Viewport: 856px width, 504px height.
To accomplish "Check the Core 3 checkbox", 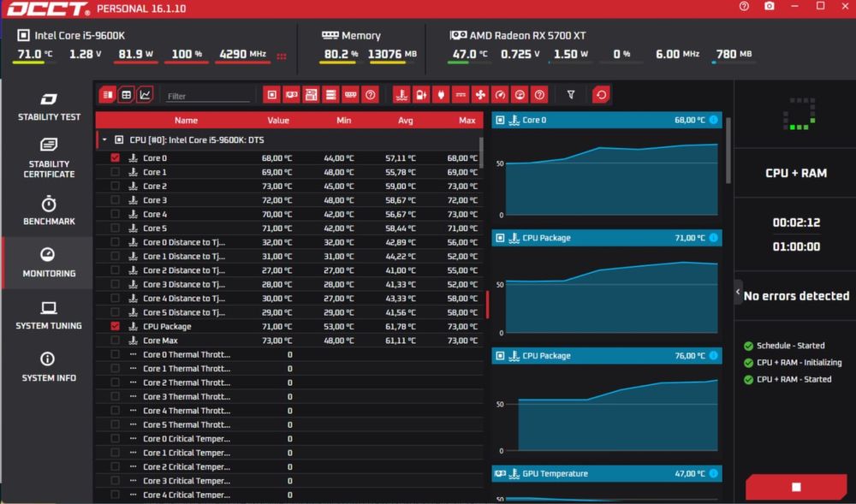I will pos(115,200).
